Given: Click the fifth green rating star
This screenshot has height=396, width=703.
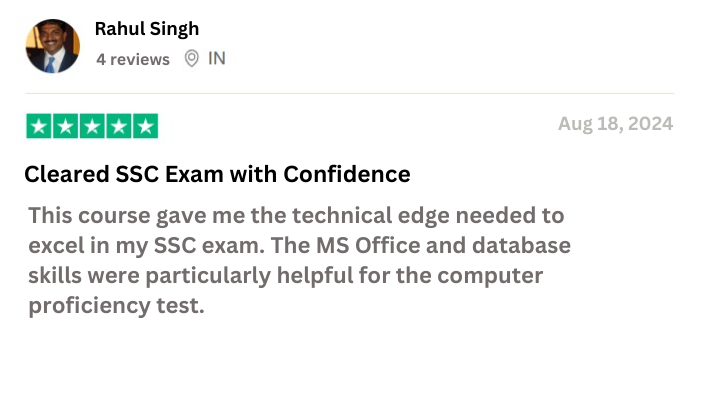Looking at the screenshot, I should point(145,126).
